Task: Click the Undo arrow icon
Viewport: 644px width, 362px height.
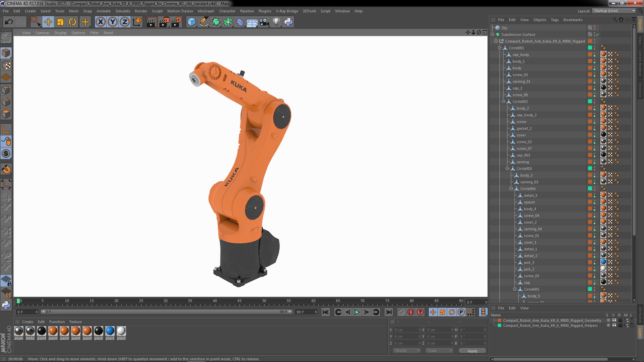Action: click(x=9, y=22)
